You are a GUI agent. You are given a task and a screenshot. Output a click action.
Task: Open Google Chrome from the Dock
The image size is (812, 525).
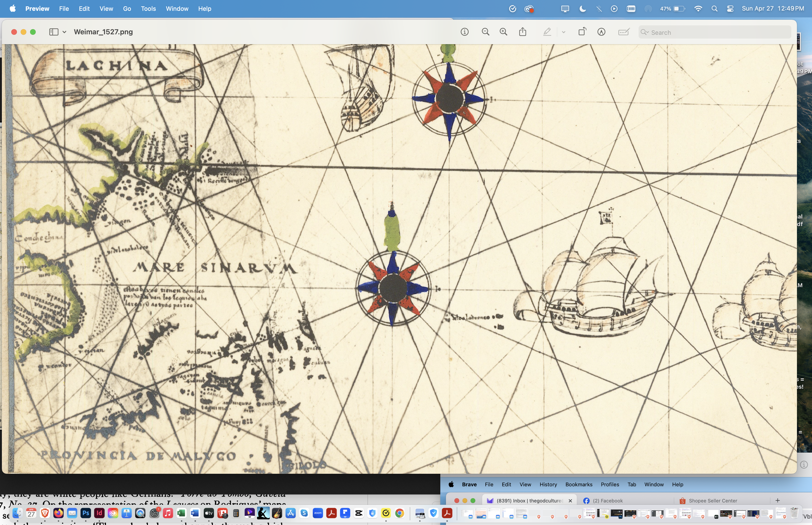coord(399,513)
